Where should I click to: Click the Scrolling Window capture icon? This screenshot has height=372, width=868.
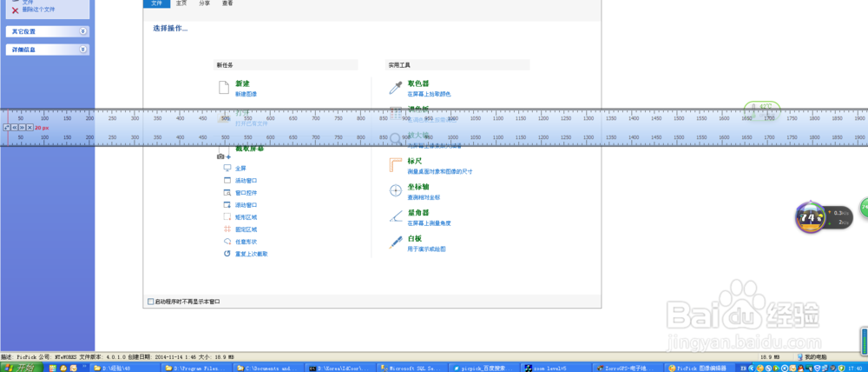227,204
